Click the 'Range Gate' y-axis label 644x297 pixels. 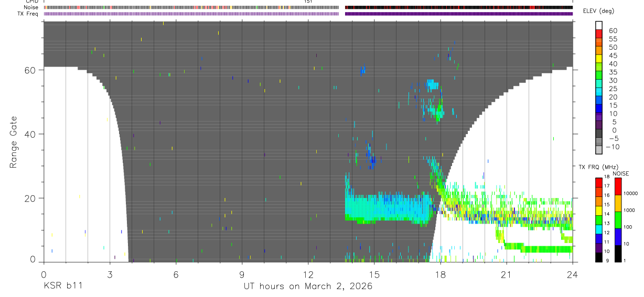pos(14,142)
